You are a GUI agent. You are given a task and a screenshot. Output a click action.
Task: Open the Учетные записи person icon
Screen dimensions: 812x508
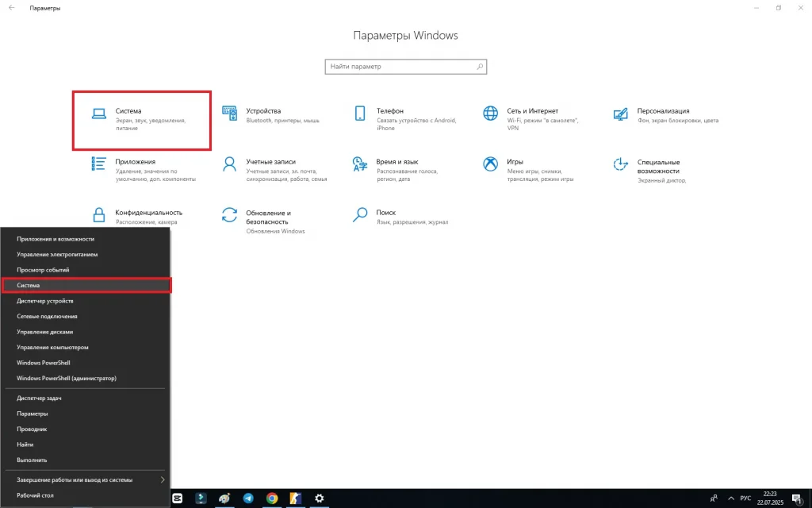pos(229,164)
